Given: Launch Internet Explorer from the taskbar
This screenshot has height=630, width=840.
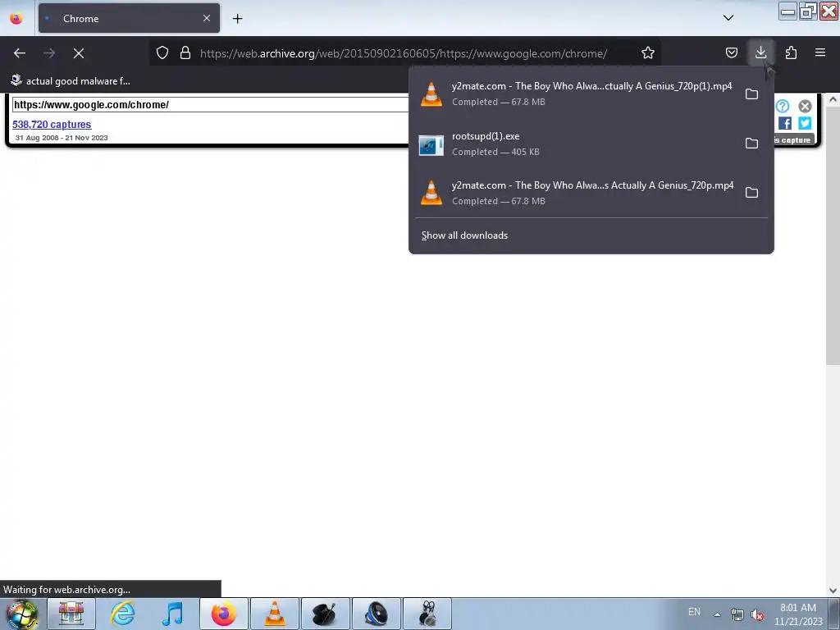Looking at the screenshot, I should [122, 614].
